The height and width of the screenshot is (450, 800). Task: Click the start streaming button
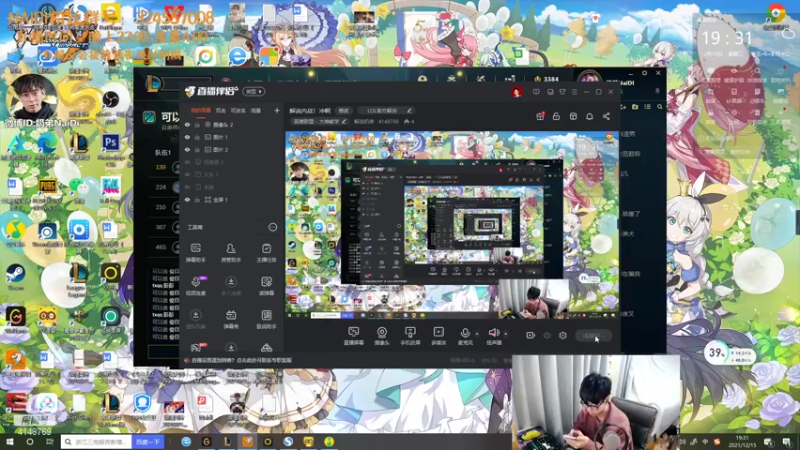[594, 336]
